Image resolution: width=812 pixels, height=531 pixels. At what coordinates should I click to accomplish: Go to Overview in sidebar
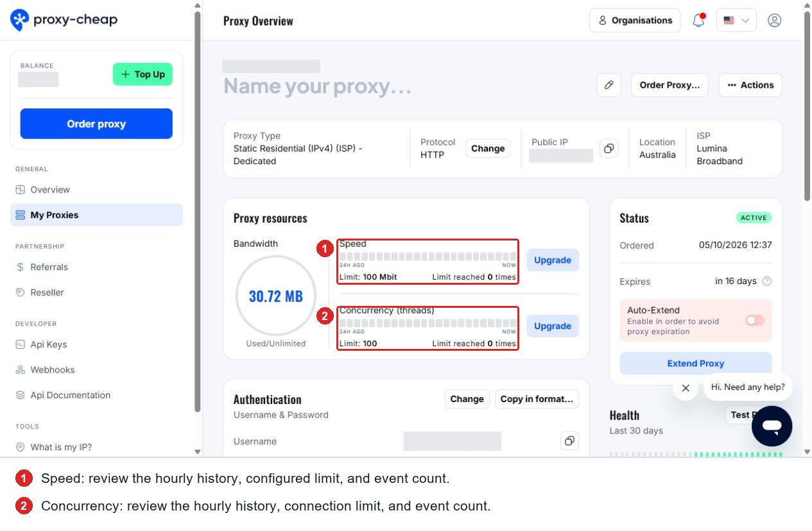point(96,190)
